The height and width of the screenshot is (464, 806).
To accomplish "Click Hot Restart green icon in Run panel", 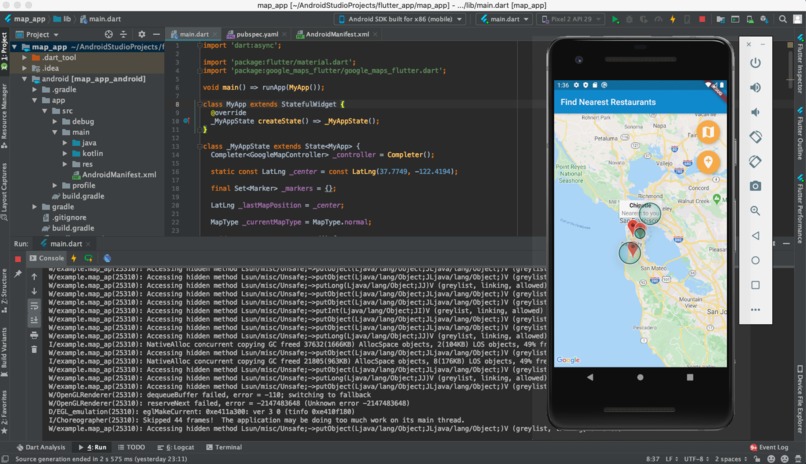I will pos(88,258).
